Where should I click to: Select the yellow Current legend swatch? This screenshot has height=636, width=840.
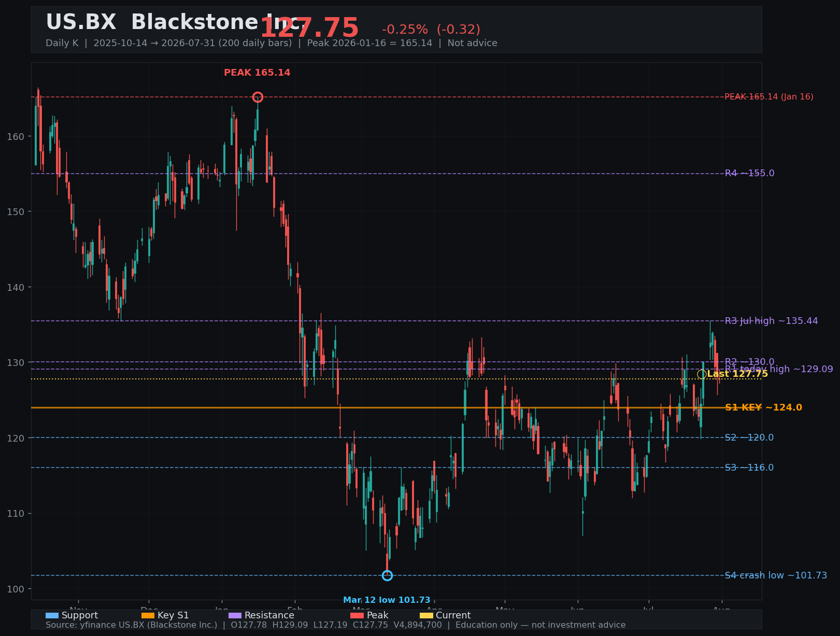point(426,615)
